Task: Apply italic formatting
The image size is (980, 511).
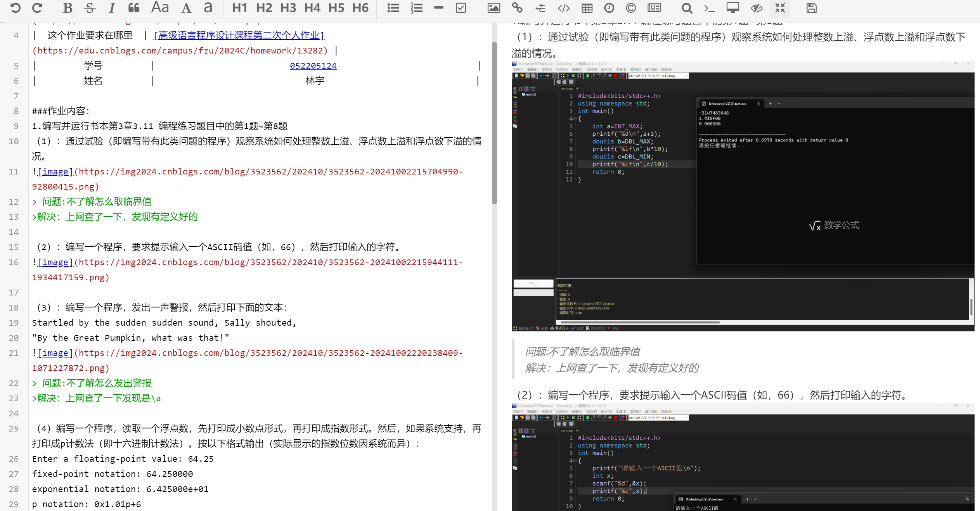Action: coord(112,8)
